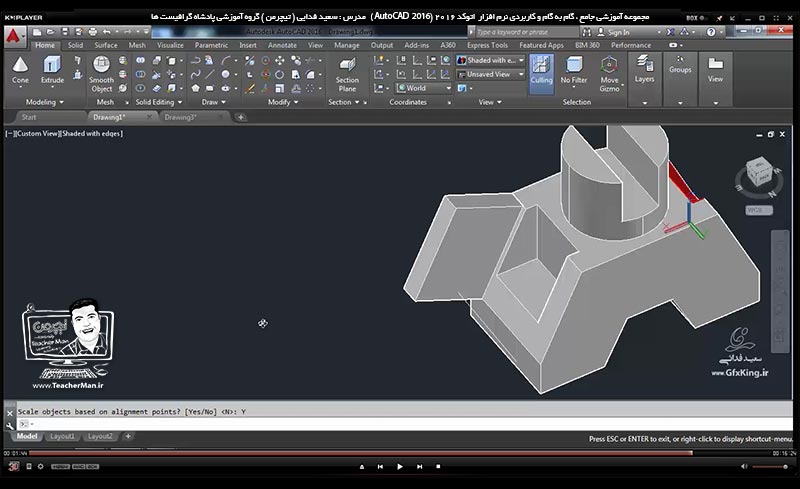Screen dimensions: 800x489
Task: Click the Open file icon in quick access toolbar
Action: [x=51, y=32]
